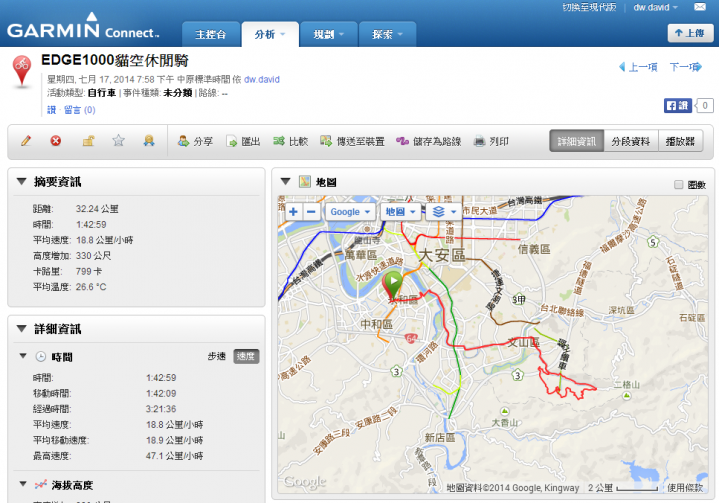Zoom in the map with plus button
720x503 pixels.
point(293,212)
